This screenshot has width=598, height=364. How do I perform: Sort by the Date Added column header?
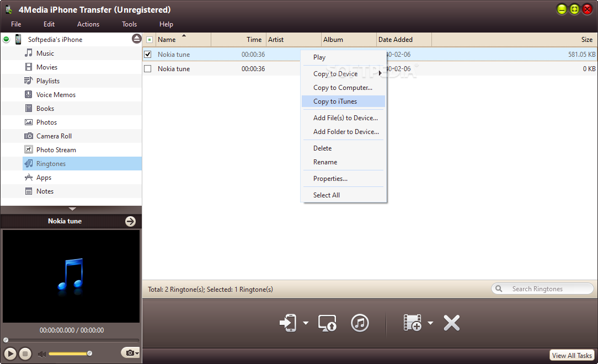coord(404,40)
